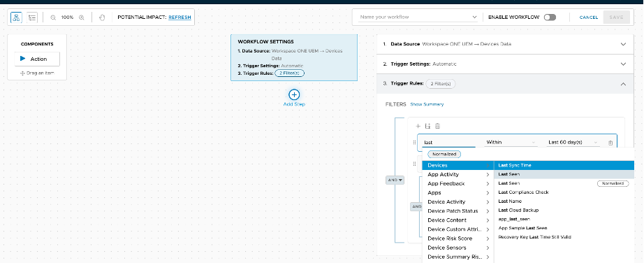Choose Last Compliance Check attribute
The width and height of the screenshot is (644, 263).
564,192
